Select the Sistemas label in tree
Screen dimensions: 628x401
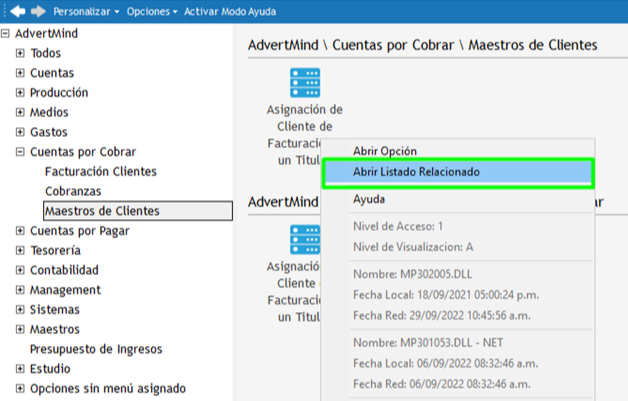tap(54, 309)
